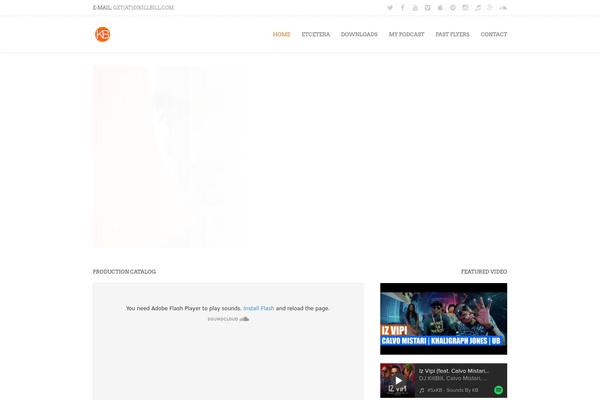The height and width of the screenshot is (400, 600).
Task: Open the Iz Vipi featured video thumbnail
Action: click(x=443, y=319)
